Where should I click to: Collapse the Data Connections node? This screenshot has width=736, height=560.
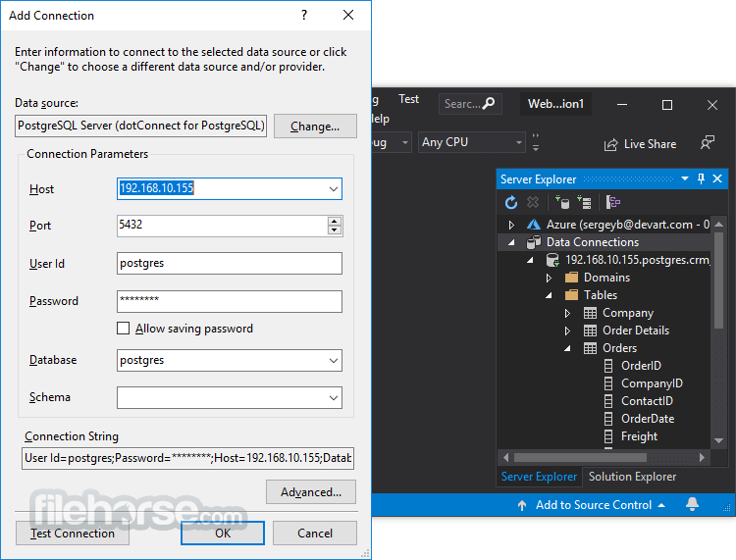[x=511, y=242]
